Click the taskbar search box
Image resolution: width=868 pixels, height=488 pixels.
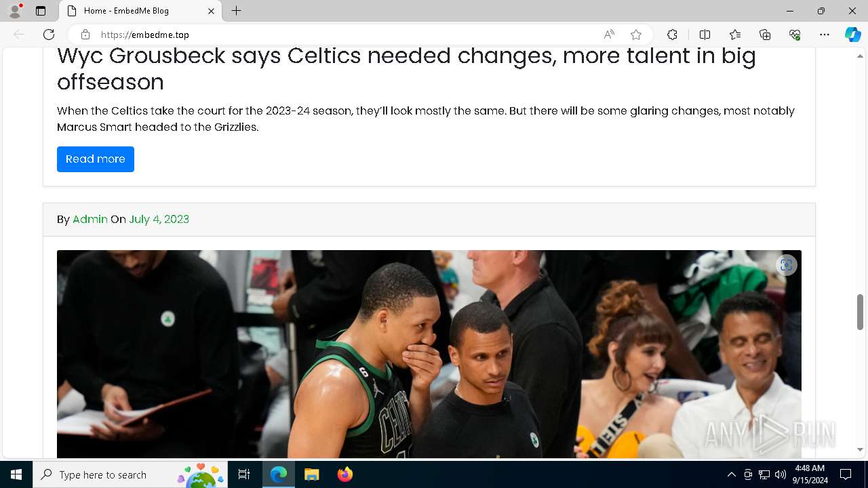click(130, 474)
